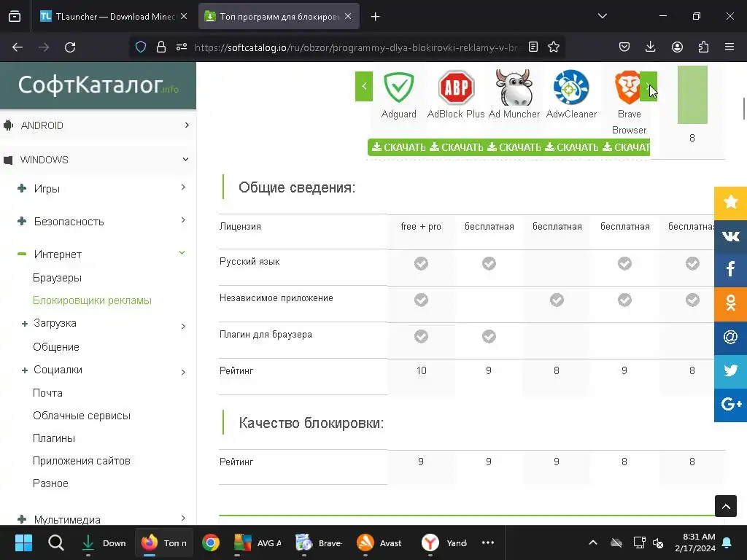Download Adguard with Скачать button
Viewport: 747px width, 560px height.
click(x=398, y=147)
